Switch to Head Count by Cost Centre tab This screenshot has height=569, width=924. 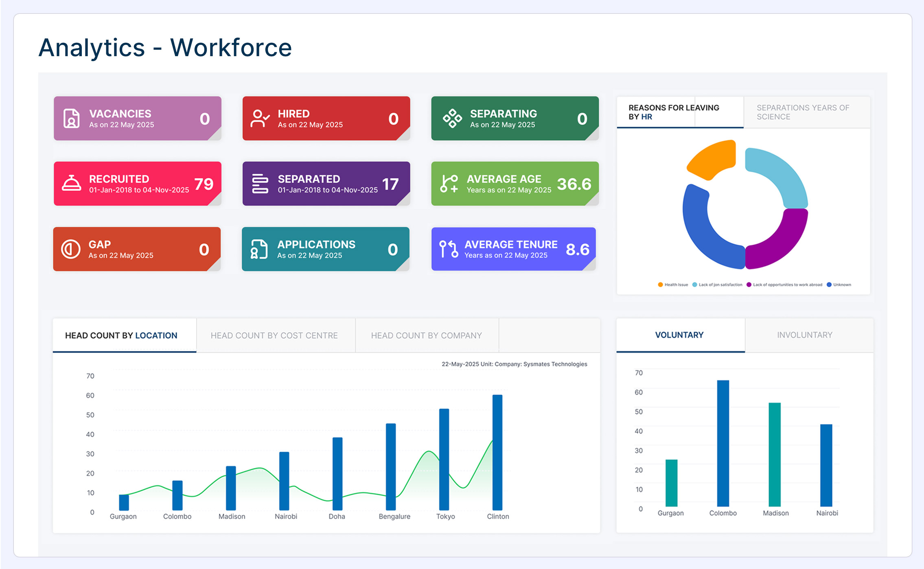tap(274, 335)
